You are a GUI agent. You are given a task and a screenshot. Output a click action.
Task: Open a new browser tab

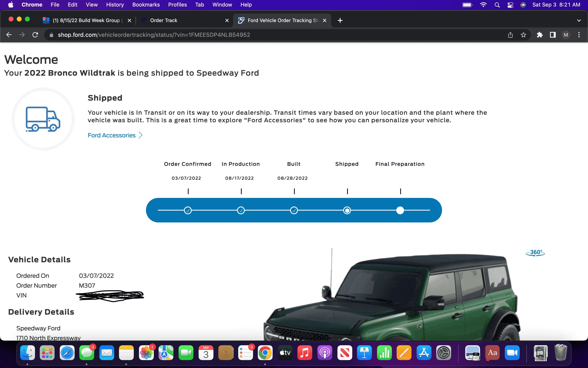pyautogui.click(x=340, y=20)
